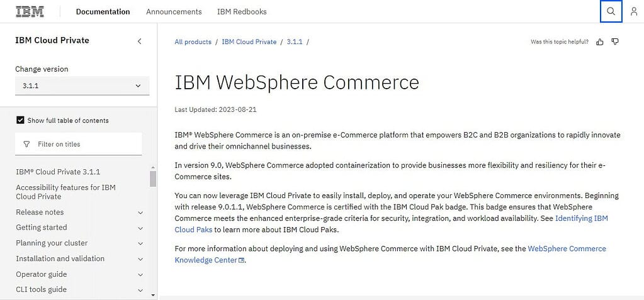Click the Change version label
This screenshot has height=300, width=644.
(42, 69)
